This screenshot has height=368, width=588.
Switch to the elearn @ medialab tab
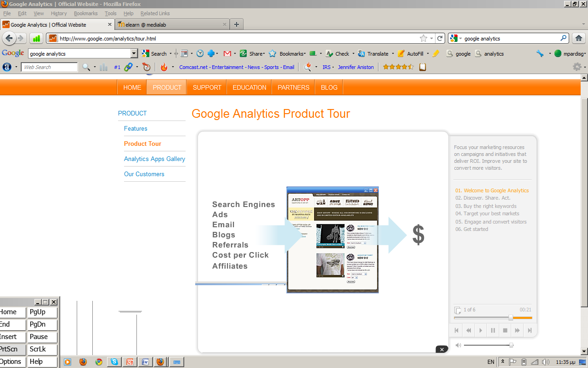click(x=172, y=24)
